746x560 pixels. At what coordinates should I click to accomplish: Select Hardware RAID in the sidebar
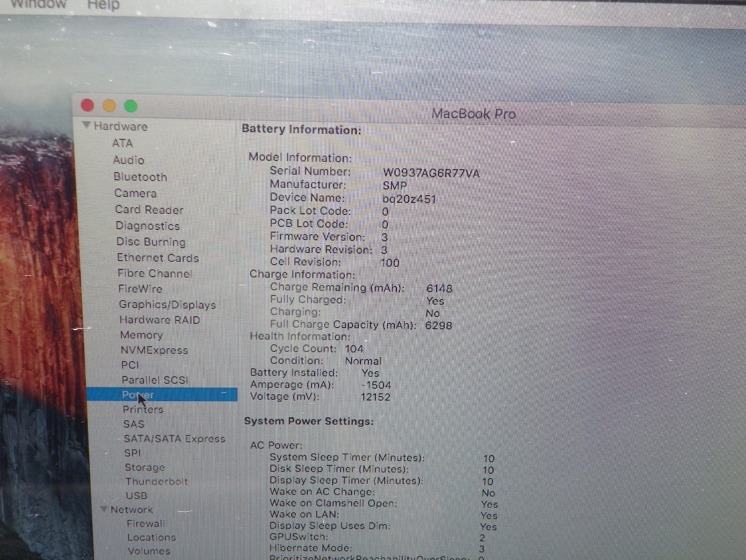pos(160,320)
